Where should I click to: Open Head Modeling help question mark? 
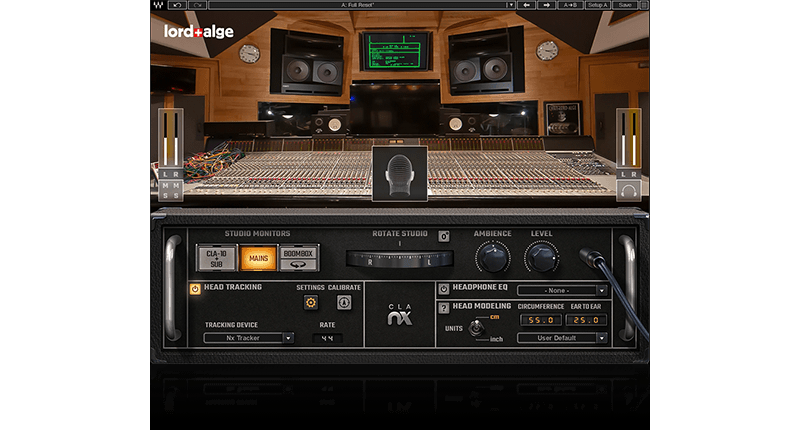click(x=443, y=308)
